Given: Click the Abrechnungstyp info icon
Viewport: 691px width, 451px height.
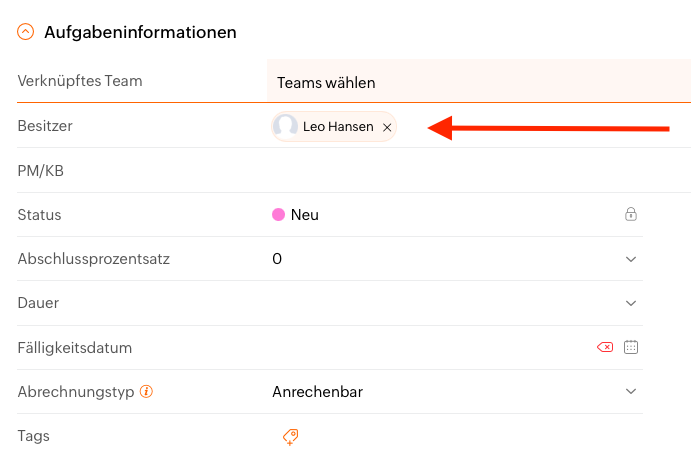Looking at the screenshot, I should [146, 391].
